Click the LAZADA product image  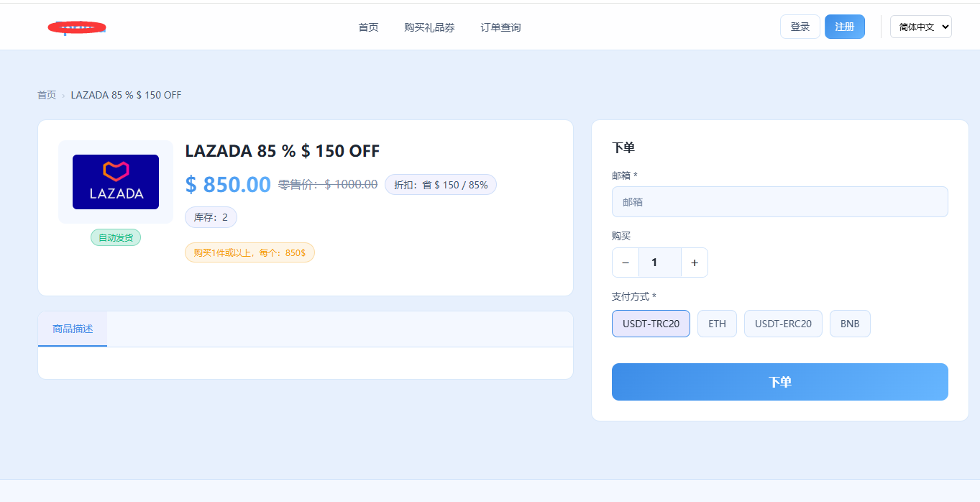[115, 181]
